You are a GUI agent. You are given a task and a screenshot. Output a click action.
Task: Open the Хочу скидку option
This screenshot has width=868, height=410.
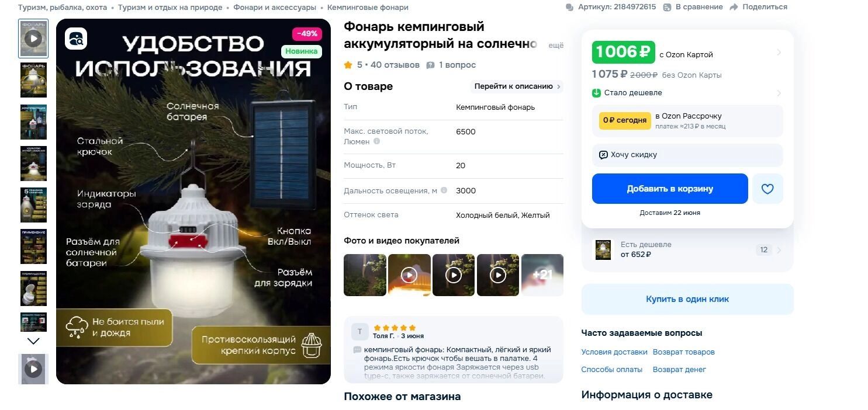[x=687, y=155]
